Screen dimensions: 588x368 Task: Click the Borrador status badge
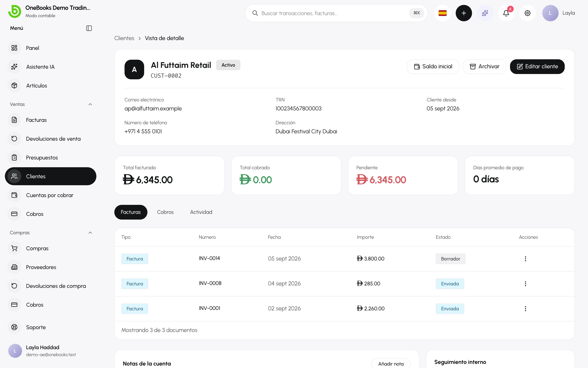450,259
